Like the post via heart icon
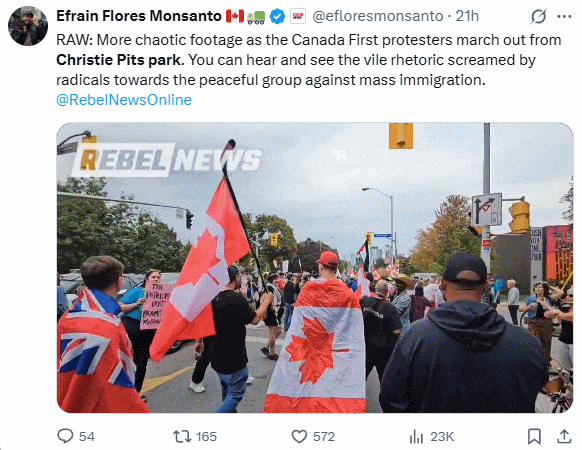Screen dimensions: 582x450 [299, 437]
